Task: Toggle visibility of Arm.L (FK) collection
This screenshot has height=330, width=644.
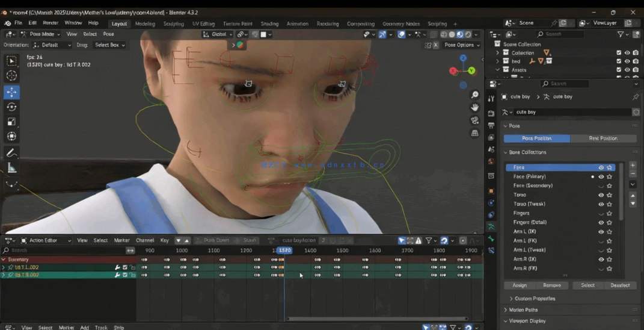Action: coord(601,241)
